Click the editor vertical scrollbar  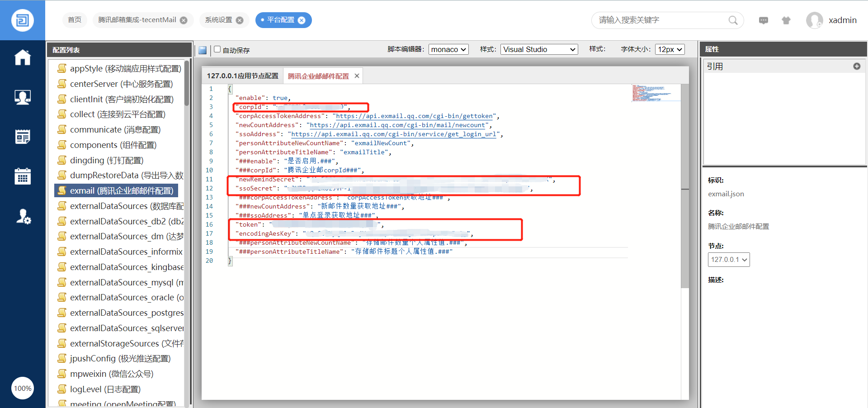coord(685,185)
